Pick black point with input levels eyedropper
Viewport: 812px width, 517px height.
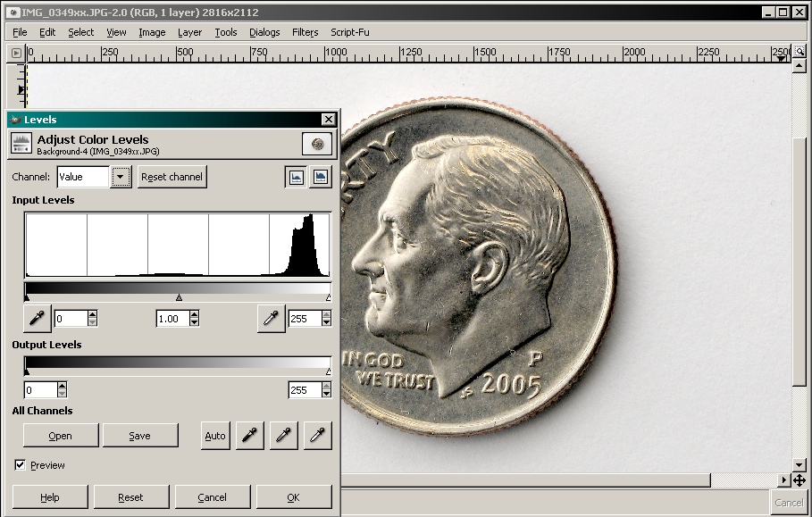tap(37, 318)
